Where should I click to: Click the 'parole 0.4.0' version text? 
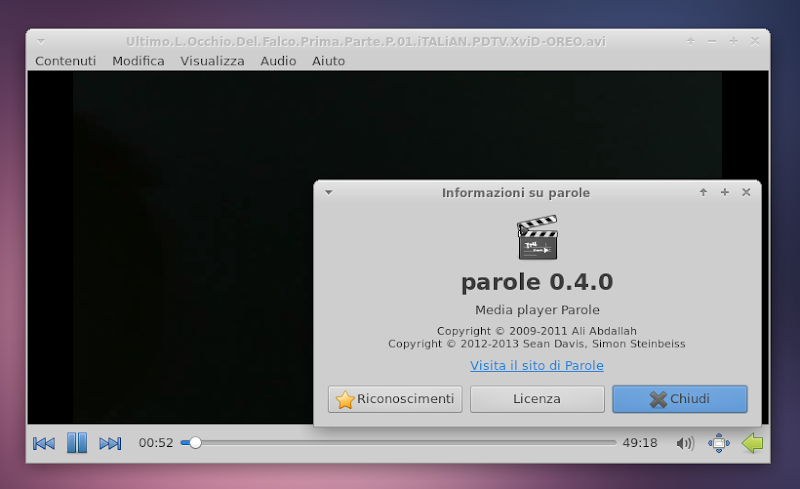(537, 282)
